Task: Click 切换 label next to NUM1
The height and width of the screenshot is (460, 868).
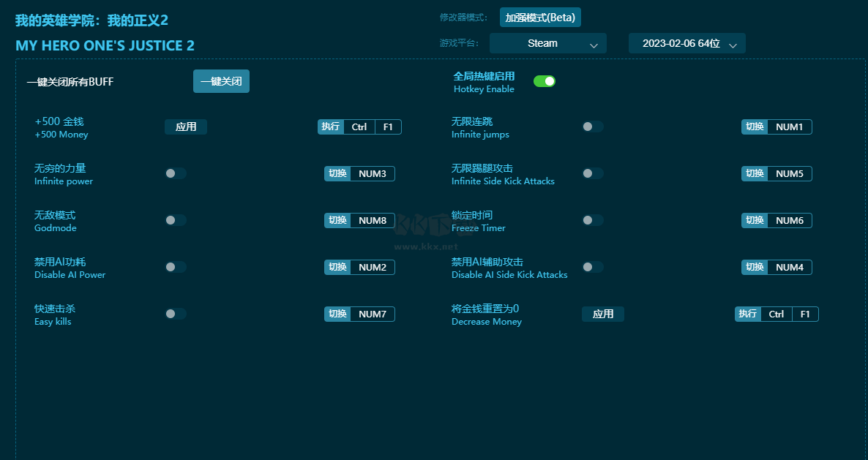Action: tap(755, 127)
